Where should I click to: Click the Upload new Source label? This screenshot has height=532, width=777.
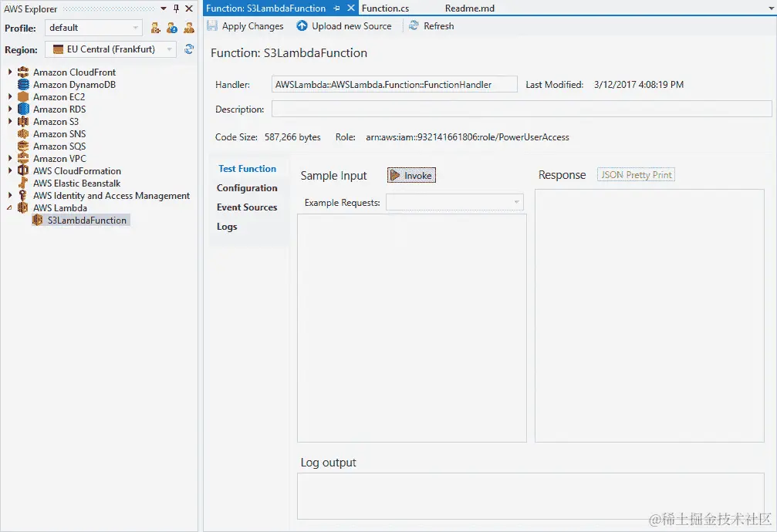(351, 25)
